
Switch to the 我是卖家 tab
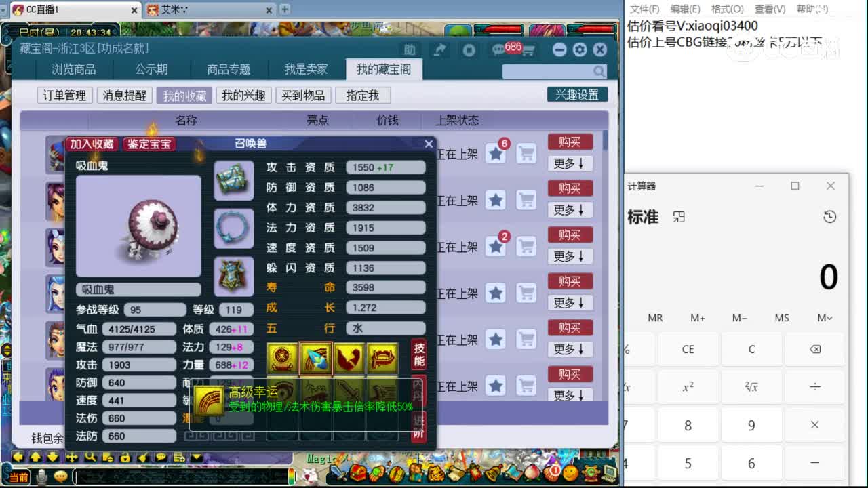click(x=307, y=68)
